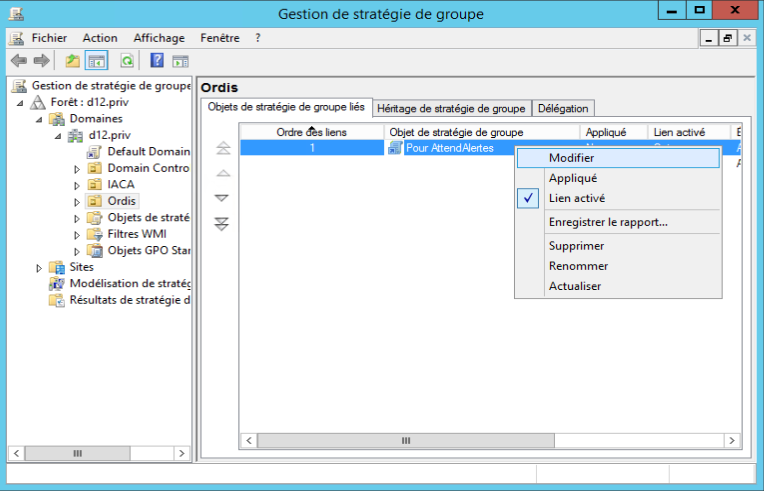Choose Modifier from the context menu
The image size is (764, 491).
click(x=572, y=158)
